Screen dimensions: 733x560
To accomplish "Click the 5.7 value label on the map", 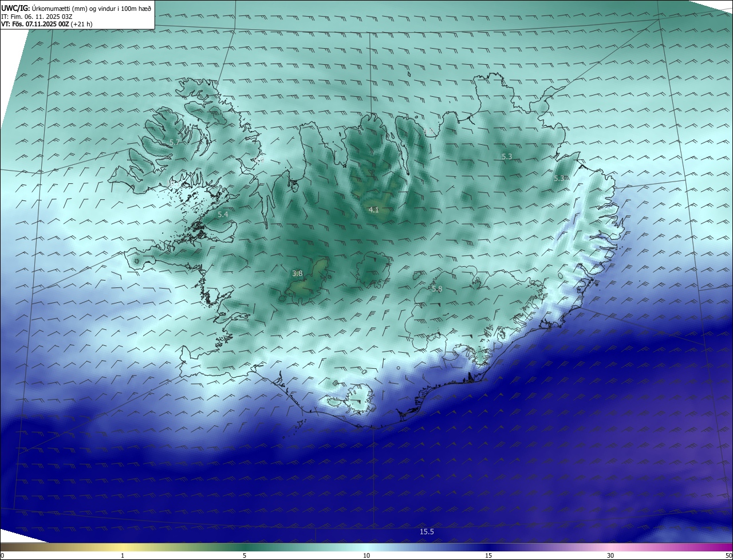I will click(x=175, y=142).
